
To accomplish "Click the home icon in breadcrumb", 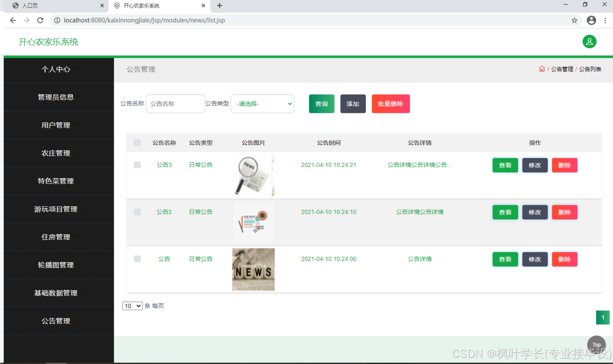I will click(542, 69).
